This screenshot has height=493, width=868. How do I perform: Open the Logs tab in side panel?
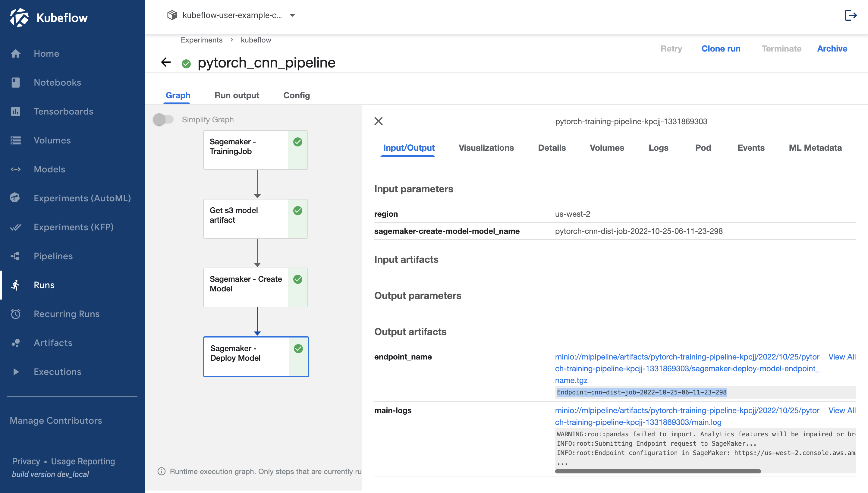point(658,148)
